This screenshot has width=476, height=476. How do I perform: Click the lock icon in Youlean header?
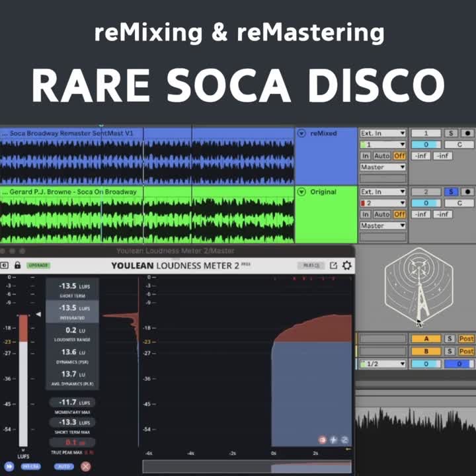18,265
